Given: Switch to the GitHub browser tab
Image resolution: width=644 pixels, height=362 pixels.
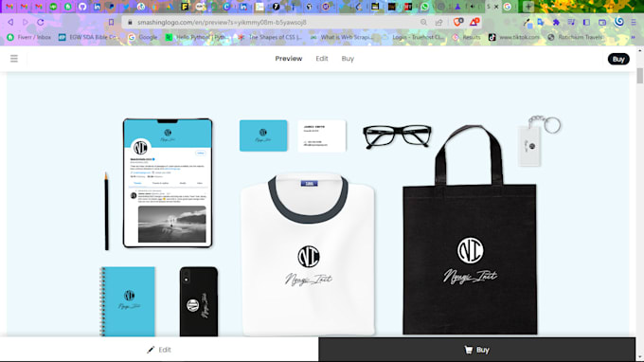Looking at the screenshot, I should [82, 7].
